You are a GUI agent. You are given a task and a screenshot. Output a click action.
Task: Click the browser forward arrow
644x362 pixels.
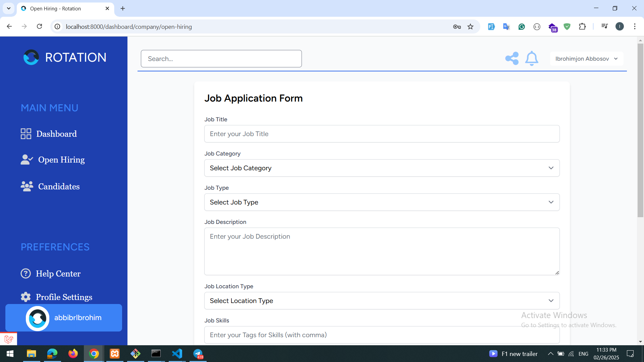[24, 26]
